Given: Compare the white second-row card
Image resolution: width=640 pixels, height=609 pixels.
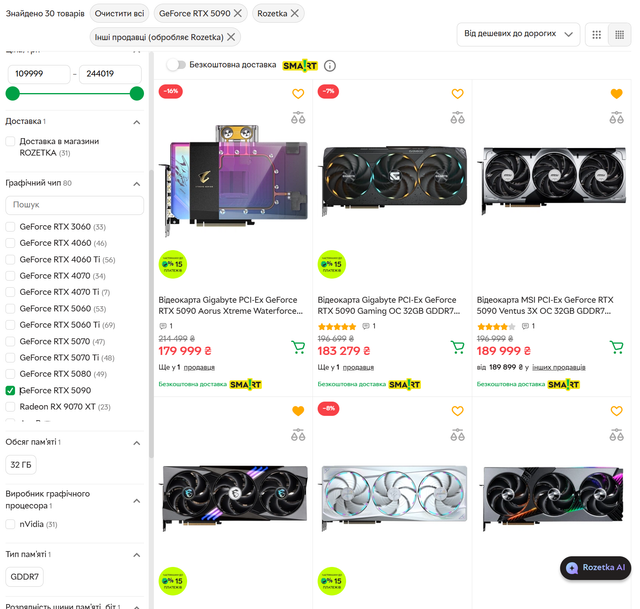Looking at the screenshot, I should (457, 435).
